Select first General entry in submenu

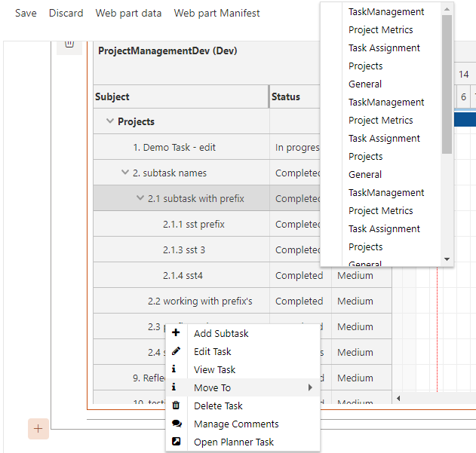pos(365,84)
